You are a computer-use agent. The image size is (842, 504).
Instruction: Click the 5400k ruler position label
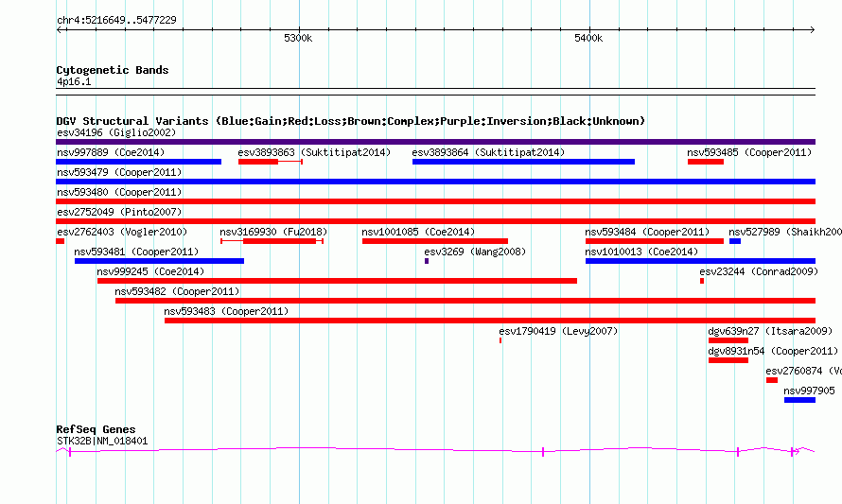click(588, 38)
